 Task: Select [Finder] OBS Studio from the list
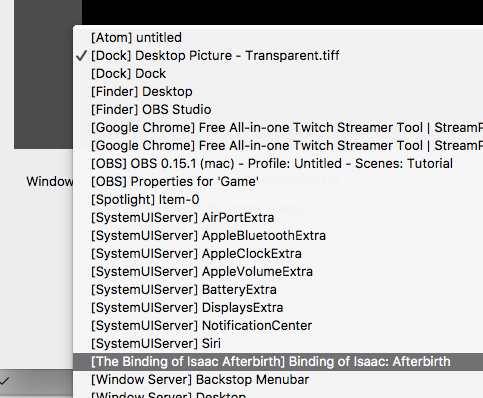278,109
